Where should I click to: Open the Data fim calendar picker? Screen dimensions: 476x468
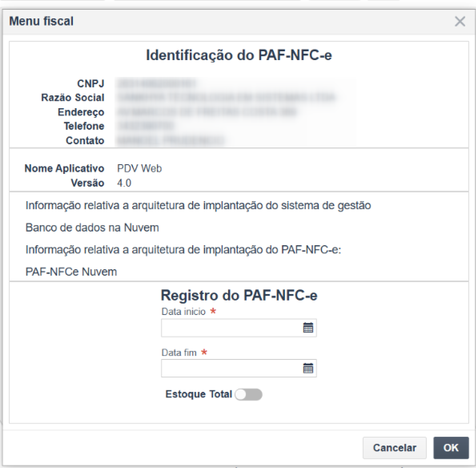tap(308, 368)
